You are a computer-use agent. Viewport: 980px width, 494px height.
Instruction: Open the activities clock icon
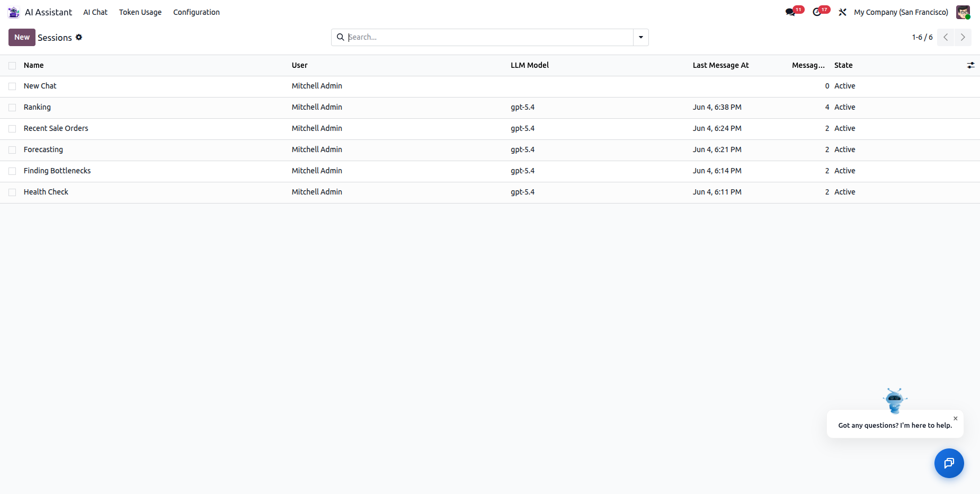coord(817,12)
